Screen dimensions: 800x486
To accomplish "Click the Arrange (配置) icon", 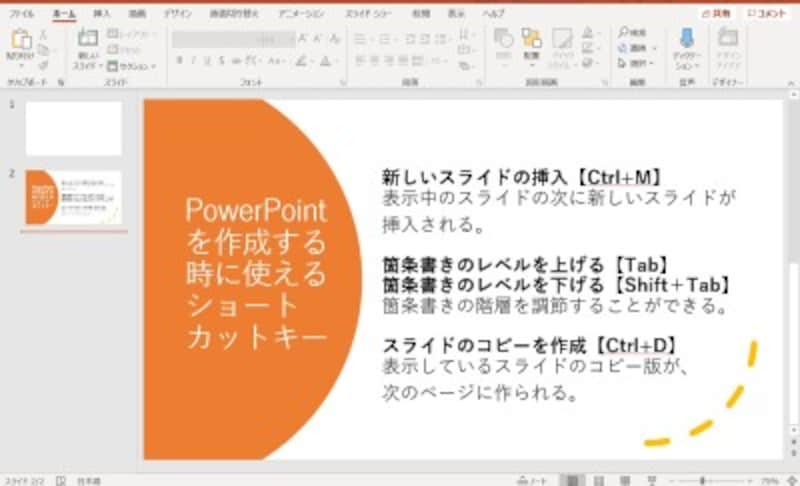I will 531,40.
